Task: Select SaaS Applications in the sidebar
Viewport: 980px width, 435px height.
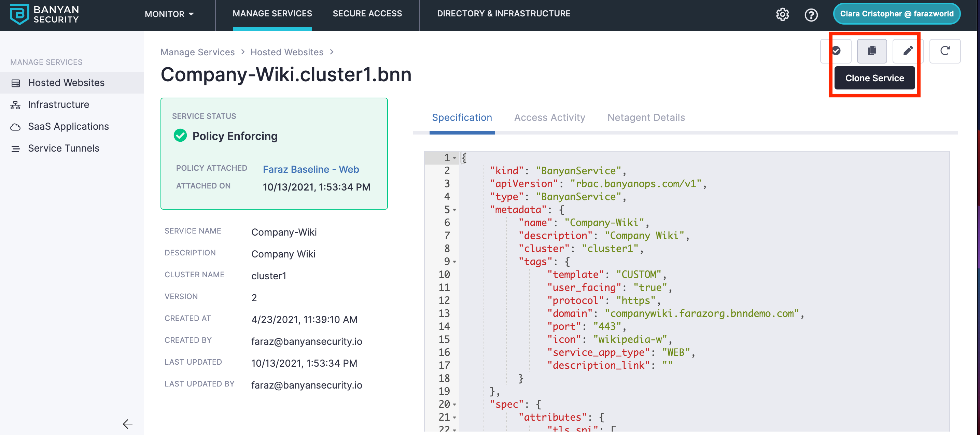Action: click(68, 126)
